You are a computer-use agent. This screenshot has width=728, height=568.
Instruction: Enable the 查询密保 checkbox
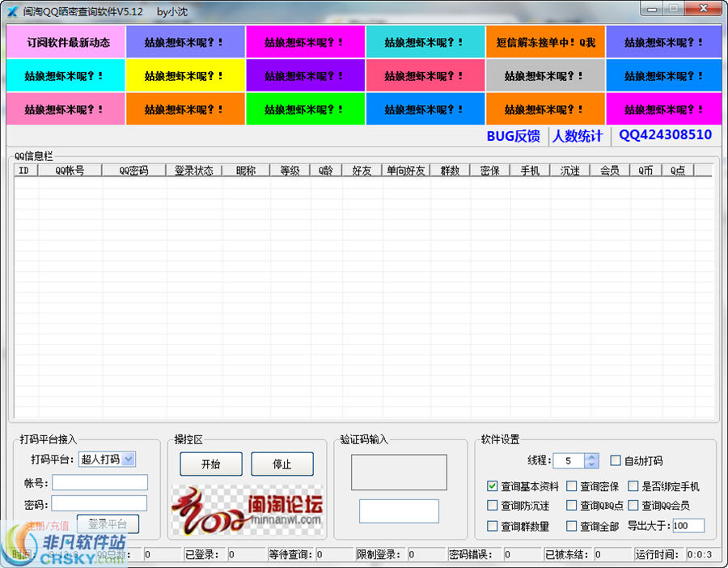[x=572, y=485]
